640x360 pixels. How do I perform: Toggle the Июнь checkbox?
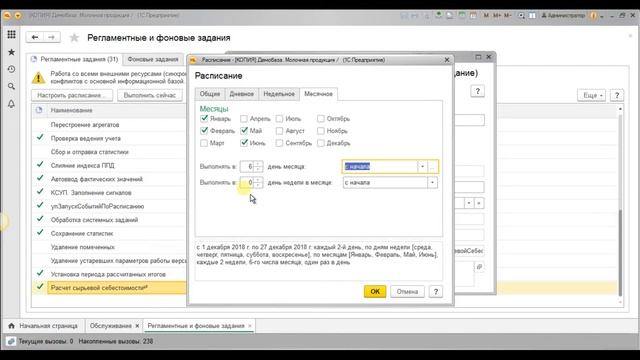[x=244, y=143]
